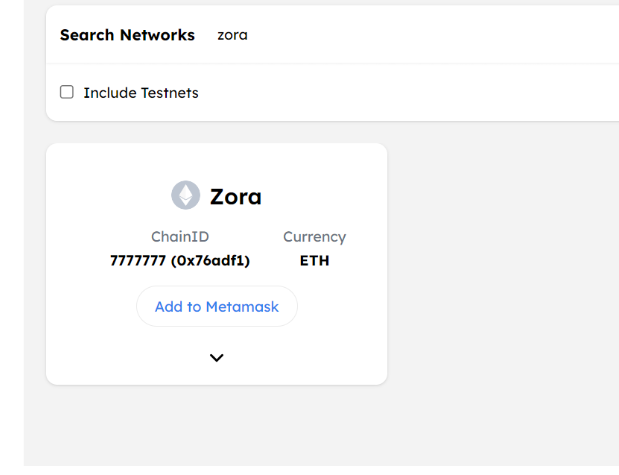The height and width of the screenshot is (475, 619).
Task: Click the Include Testnets label text
Action: [141, 93]
